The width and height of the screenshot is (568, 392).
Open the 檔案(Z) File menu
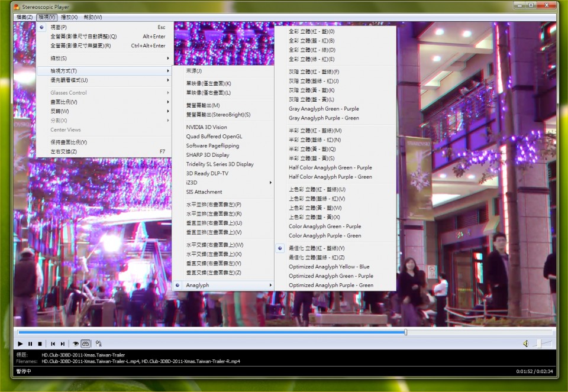pos(25,17)
